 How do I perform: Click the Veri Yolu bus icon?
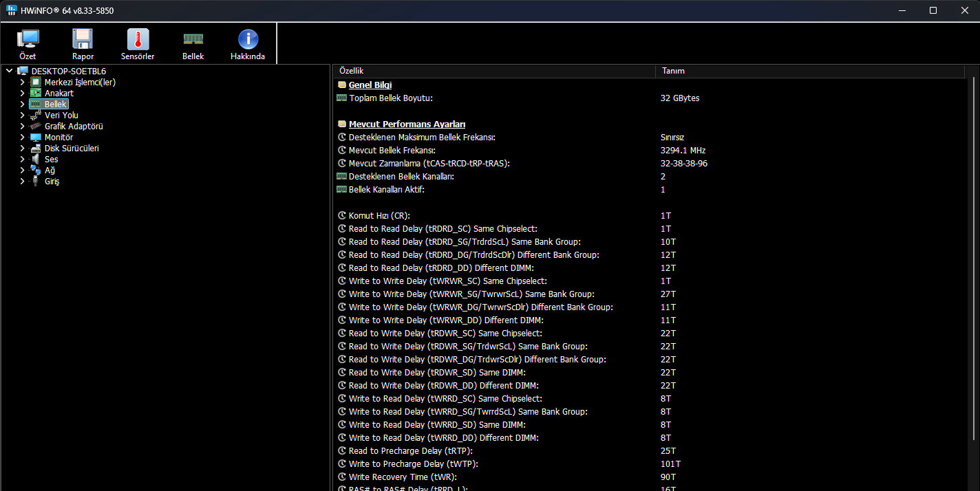[x=36, y=115]
